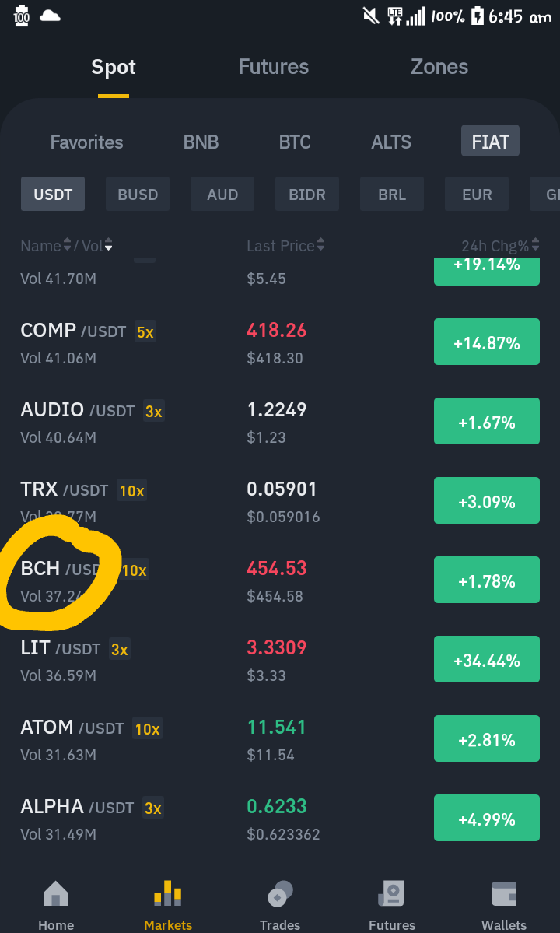The height and width of the screenshot is (933, 560).
Task: Open the BCH/USDT trading pair row
Action: (x=280, y=580)
